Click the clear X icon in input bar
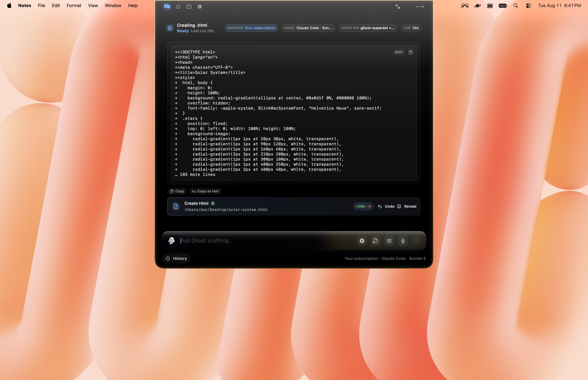This screenshot has height=380, width=588. pos(362,241)
